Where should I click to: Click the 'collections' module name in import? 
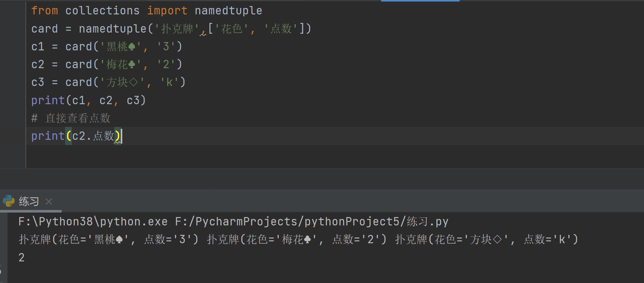tap(102, 11)
